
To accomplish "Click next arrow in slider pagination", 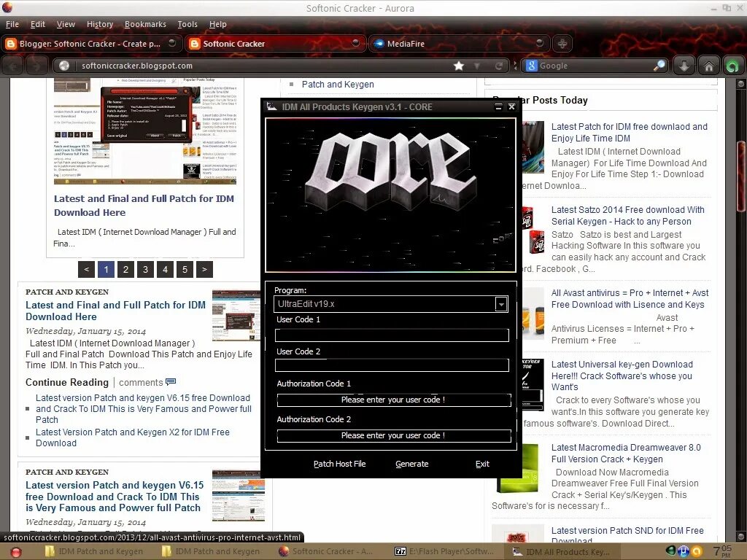I will tap(204, 270).
